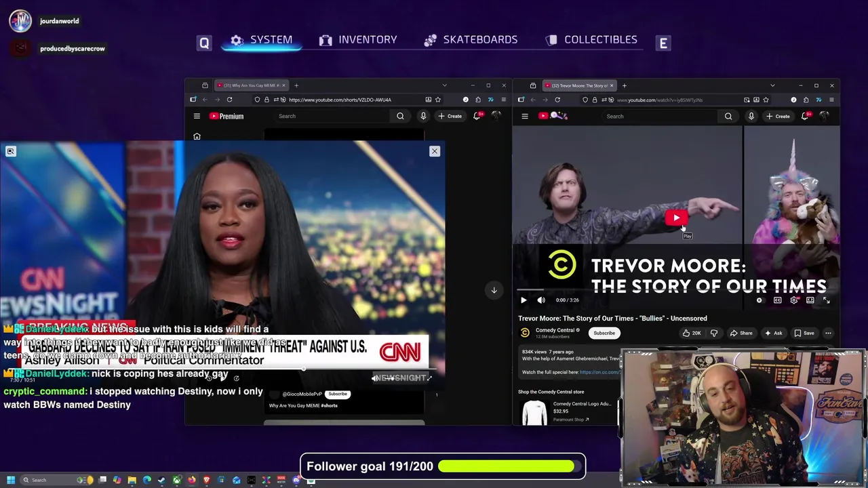Open the player settings gear
This screenshot has width=868, height=488.
(x=794, y=300)
